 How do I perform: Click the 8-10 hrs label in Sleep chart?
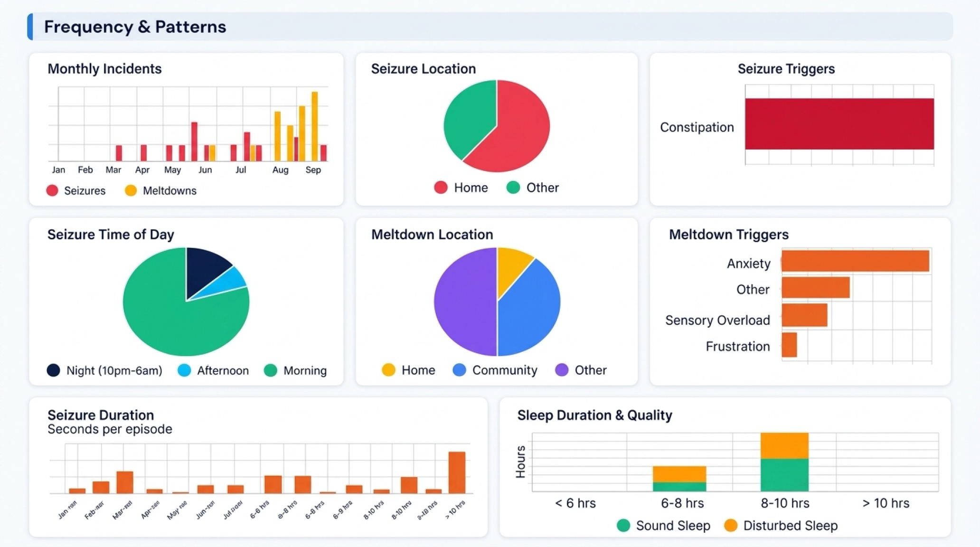pyautogui.click(x=785, y=503)
